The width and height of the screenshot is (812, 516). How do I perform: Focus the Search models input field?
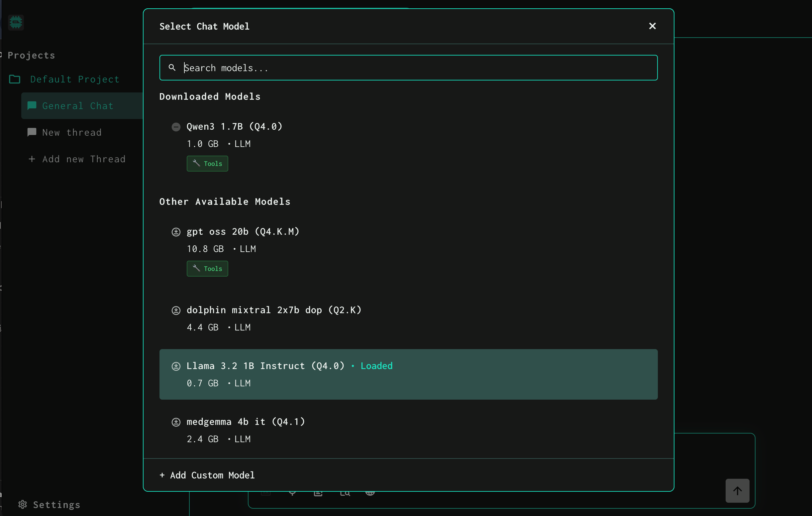click(x=408, y=68)
